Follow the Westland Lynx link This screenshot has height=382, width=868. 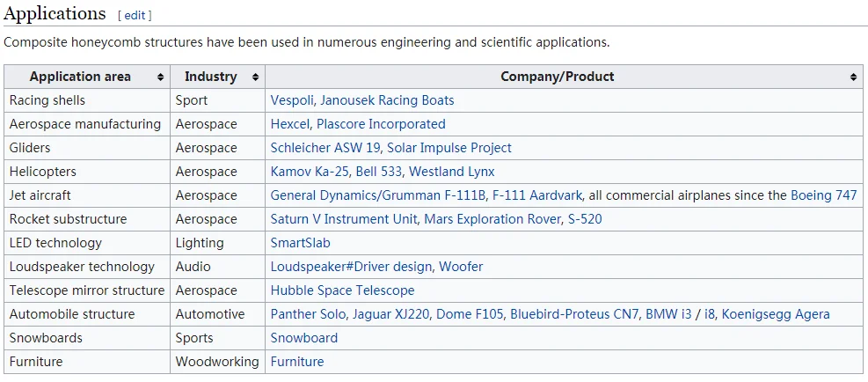(452, 172)
